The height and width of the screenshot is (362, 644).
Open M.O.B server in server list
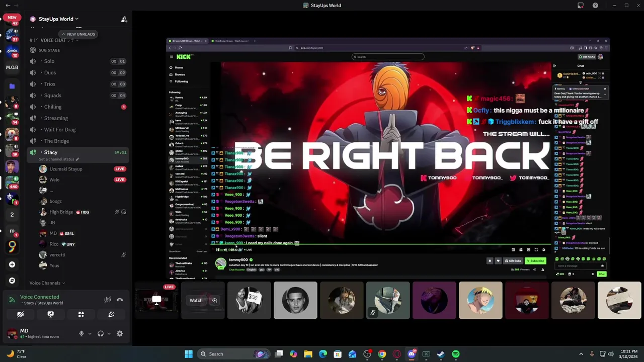pos(12,67)
